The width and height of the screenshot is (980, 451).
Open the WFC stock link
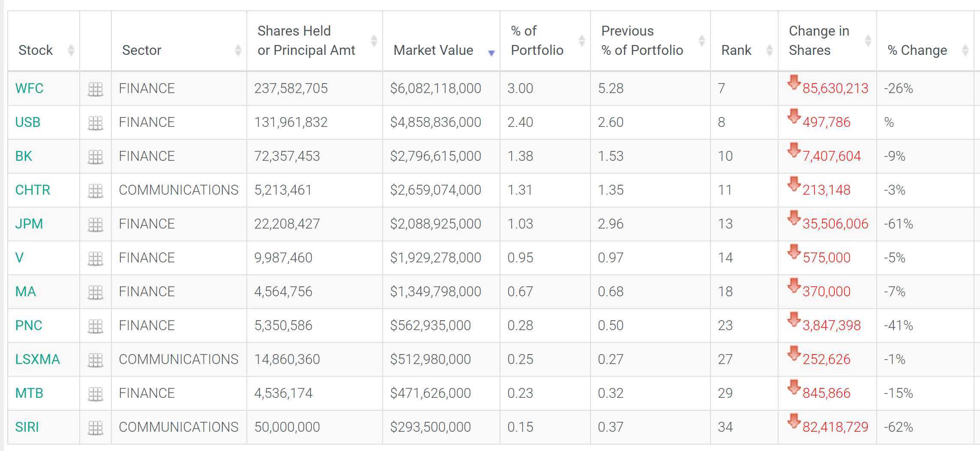(x=29, y=89)
